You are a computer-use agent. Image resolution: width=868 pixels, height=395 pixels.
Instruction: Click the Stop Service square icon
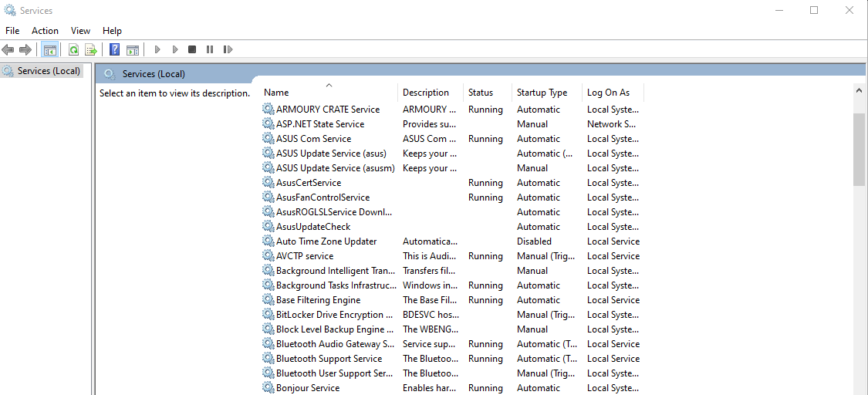(192, 50)
